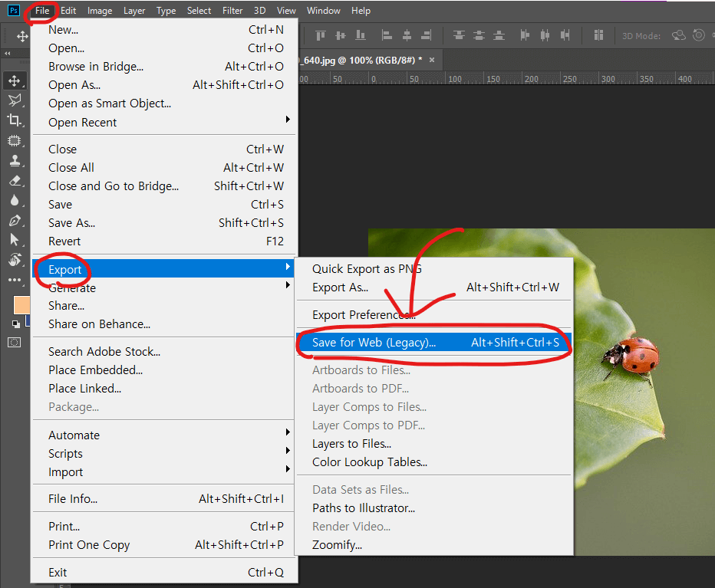Click Place Embedded...
The width and height of the screenshot is (715, 588).
tap(164, 370)
